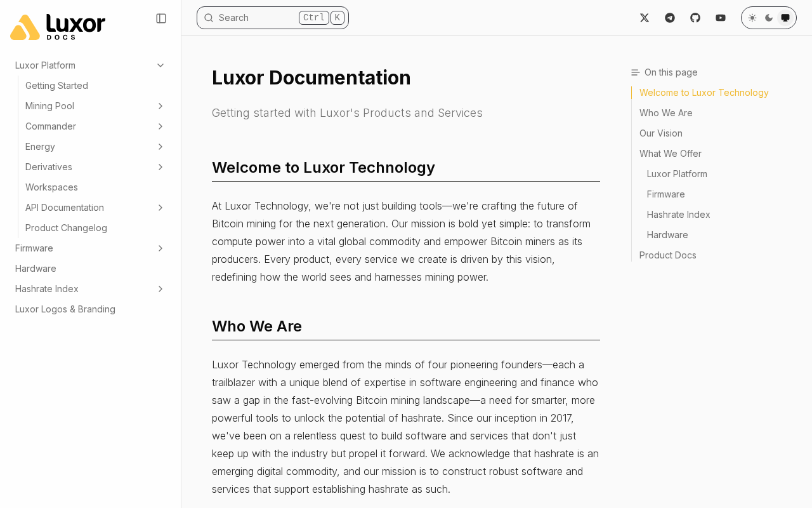Expand the Firmware section
812x508 pixels.
point(160,248)
